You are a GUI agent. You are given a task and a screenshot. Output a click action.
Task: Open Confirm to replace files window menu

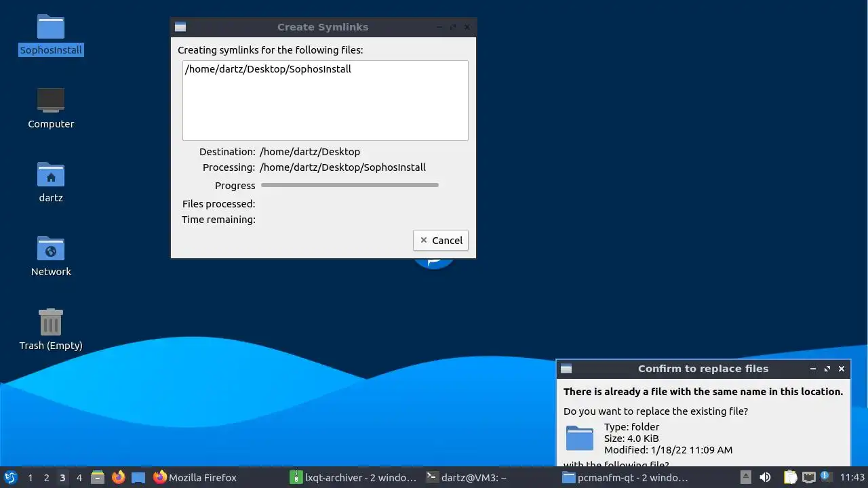point(566,369)
